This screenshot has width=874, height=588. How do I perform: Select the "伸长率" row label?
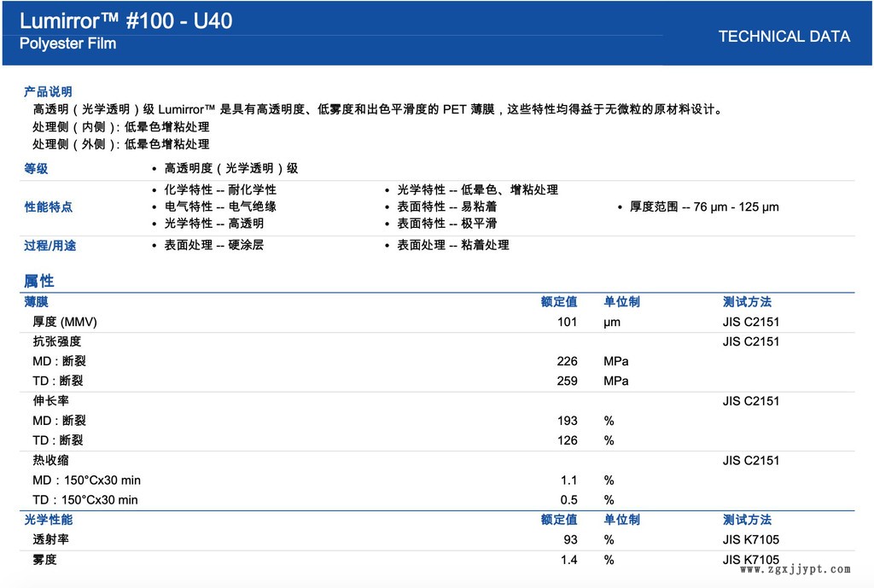point(50,401)
